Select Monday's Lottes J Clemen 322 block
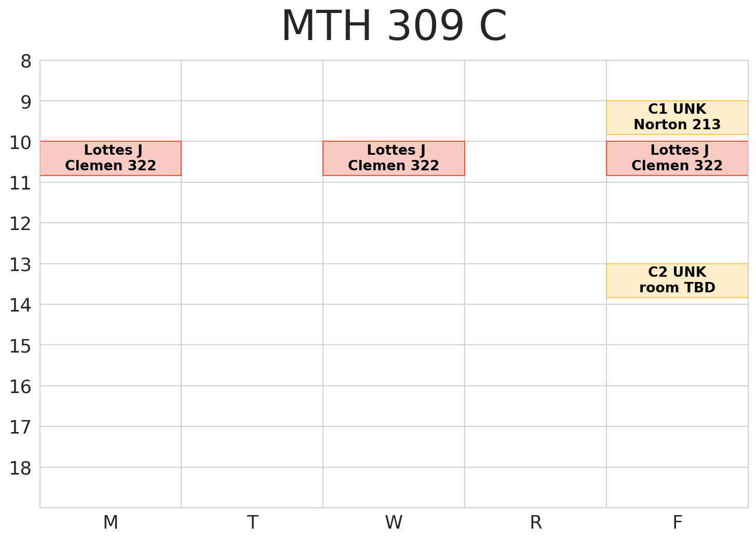This screenshot has width=756, height=540. click(111, 158)
